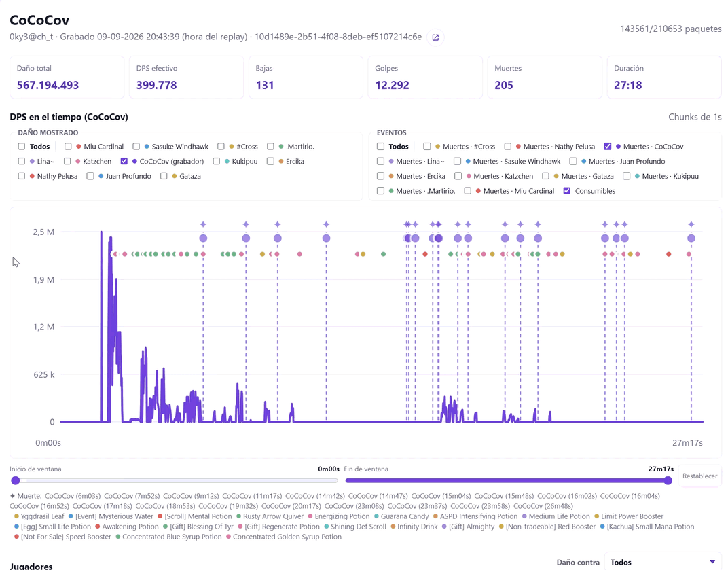This screenshot has width=728, height=570.
Task: Enable Sasuke Windhawk damage checkbox
Action: point(136,146)
